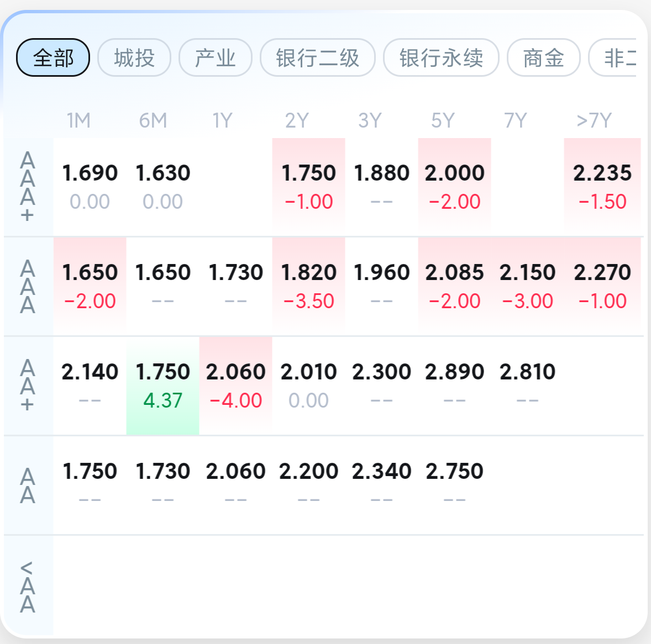Click the AA 2Y cell 2.200
The height and width of the screenshot is (644, 651).
pos(308,485)
